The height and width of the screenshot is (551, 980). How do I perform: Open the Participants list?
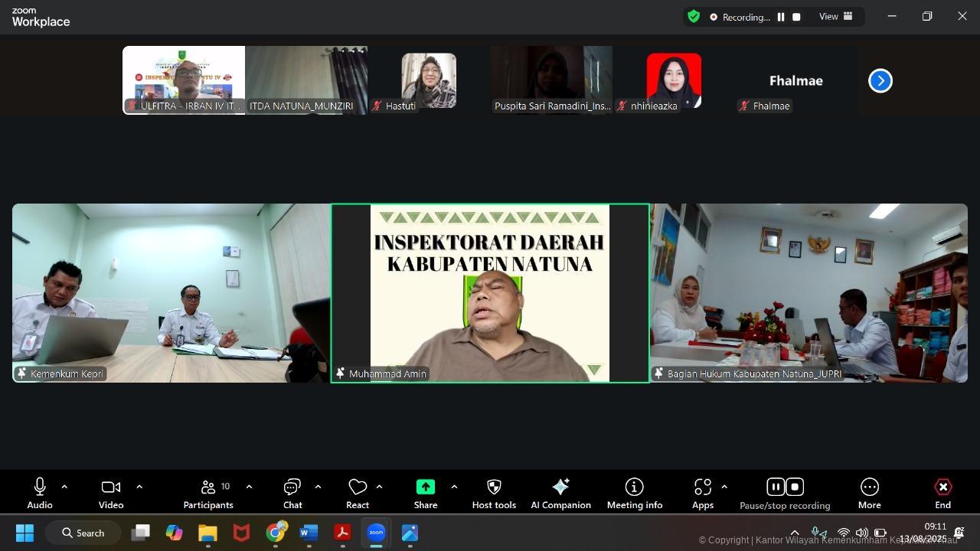click(208, 487)
